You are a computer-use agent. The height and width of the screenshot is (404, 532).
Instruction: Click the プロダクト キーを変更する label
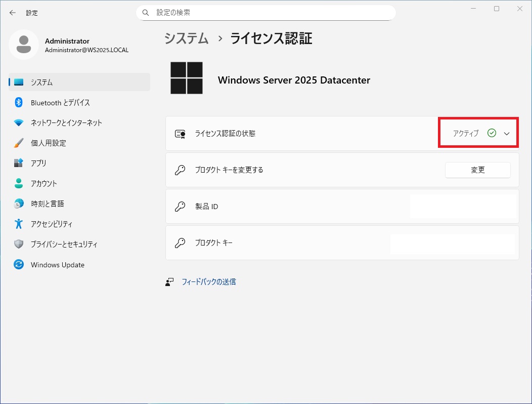(x=229, y=170)
